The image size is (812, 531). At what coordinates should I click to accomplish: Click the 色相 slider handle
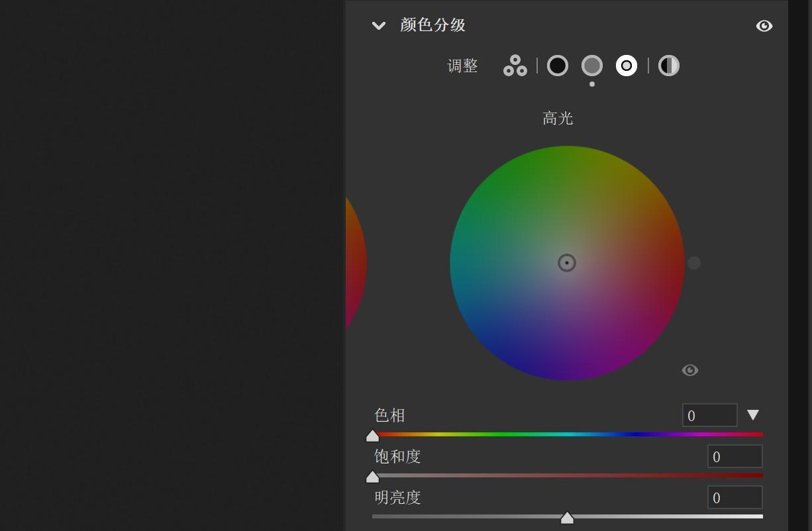coord(373,436)
